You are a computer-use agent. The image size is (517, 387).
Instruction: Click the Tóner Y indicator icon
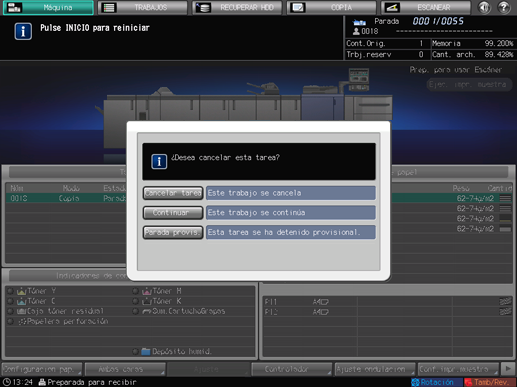[x=21, y=291]
